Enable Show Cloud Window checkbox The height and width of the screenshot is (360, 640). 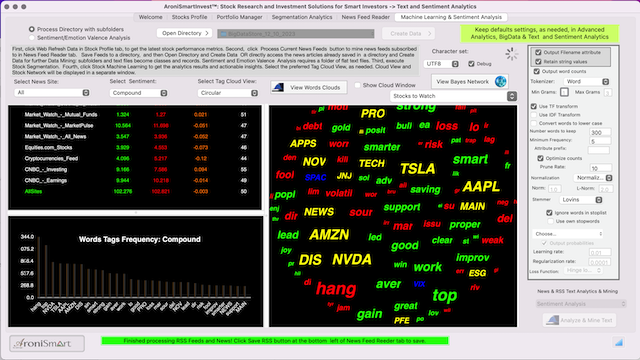[358, 85]
